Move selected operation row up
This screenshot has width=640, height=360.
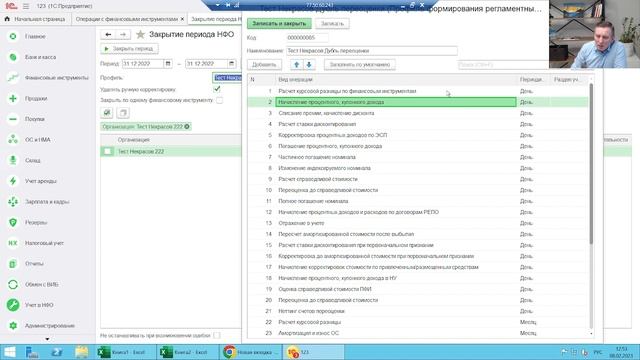click(x=296, y=64)
